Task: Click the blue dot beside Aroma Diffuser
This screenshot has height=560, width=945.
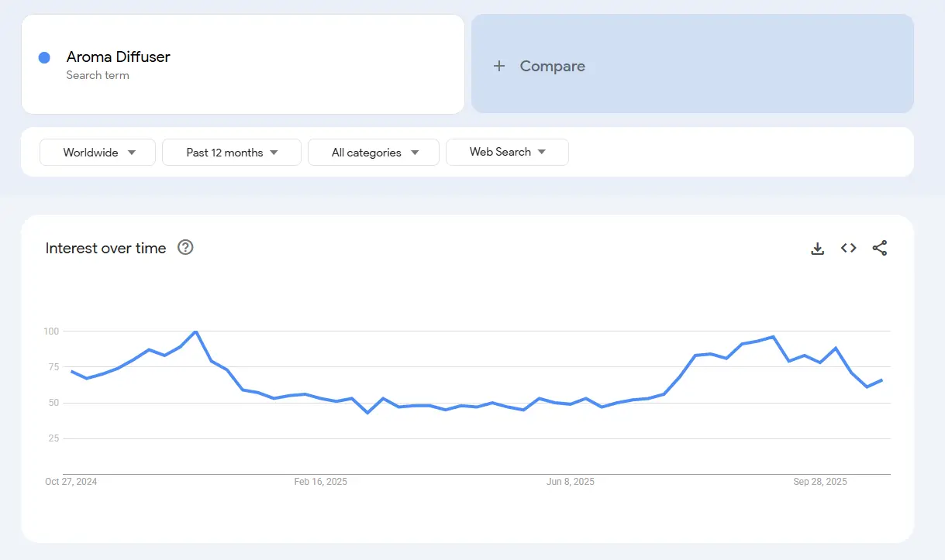Action: [x=44, y=57]
